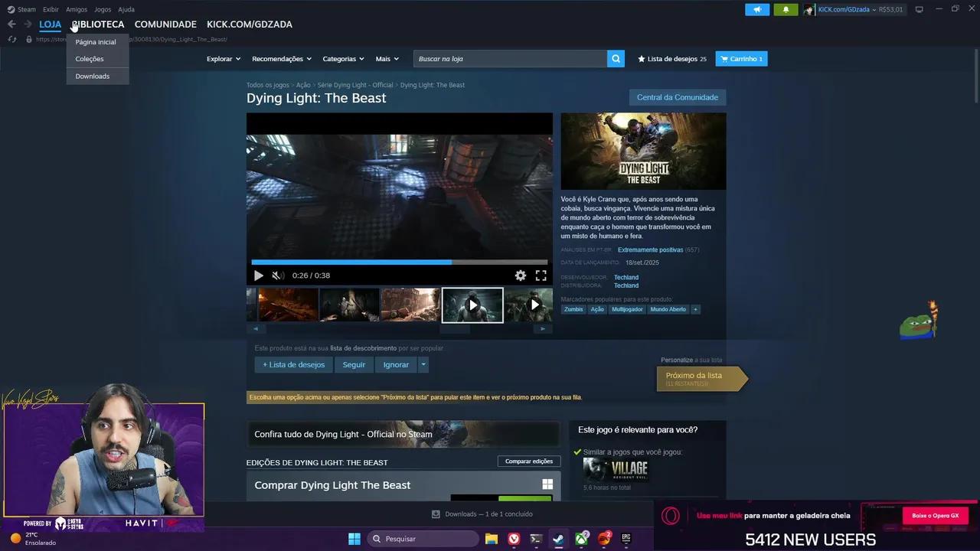Go back with the left arrow navigation icon
Screen dimensions: 980x551
11,24
